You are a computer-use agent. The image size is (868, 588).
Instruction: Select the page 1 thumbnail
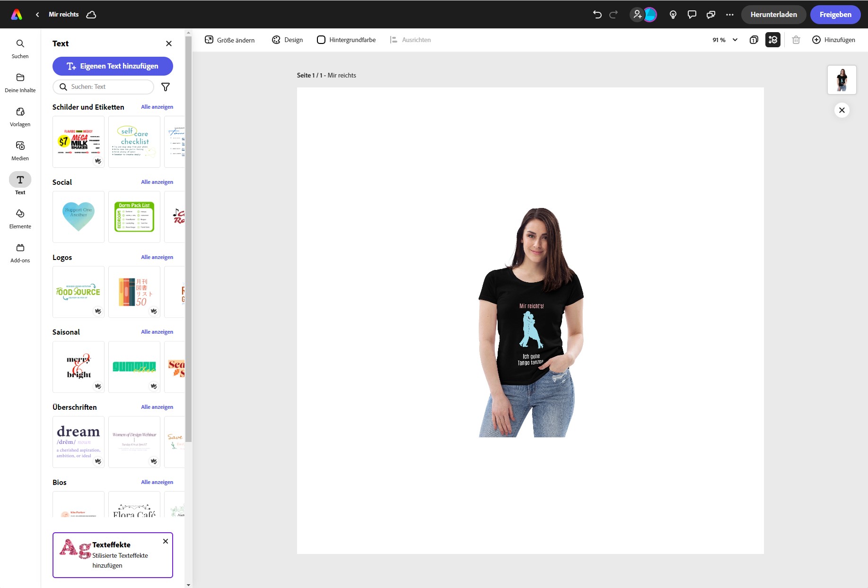pos(842,80)
